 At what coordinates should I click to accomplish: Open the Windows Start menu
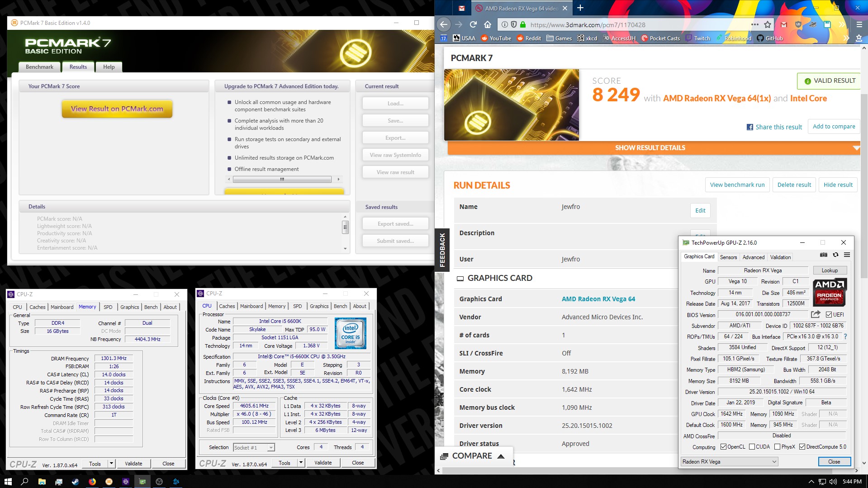pos(8,482)
